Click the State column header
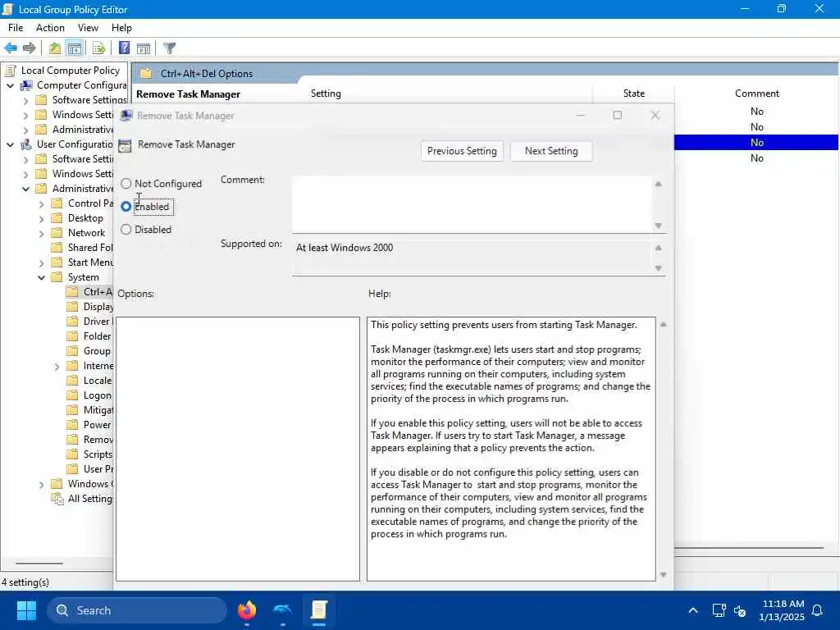Viewport: 840px width, 630px height. (634, 94)
